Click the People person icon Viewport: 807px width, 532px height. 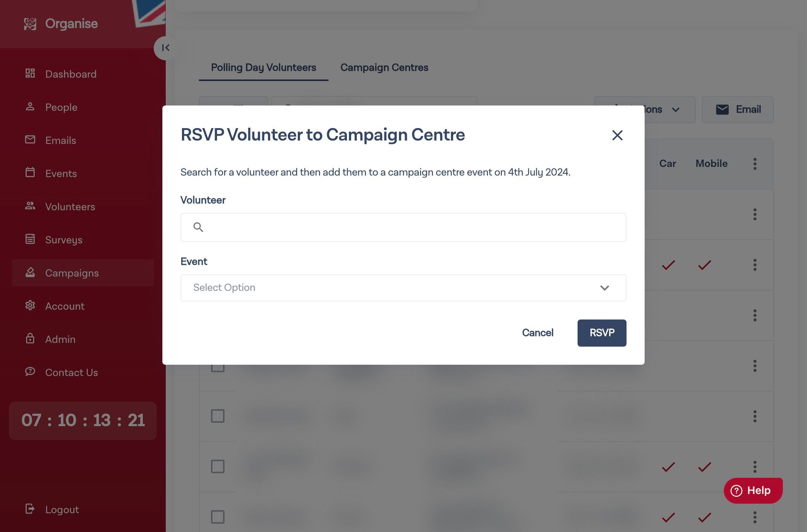coord(30,107)
